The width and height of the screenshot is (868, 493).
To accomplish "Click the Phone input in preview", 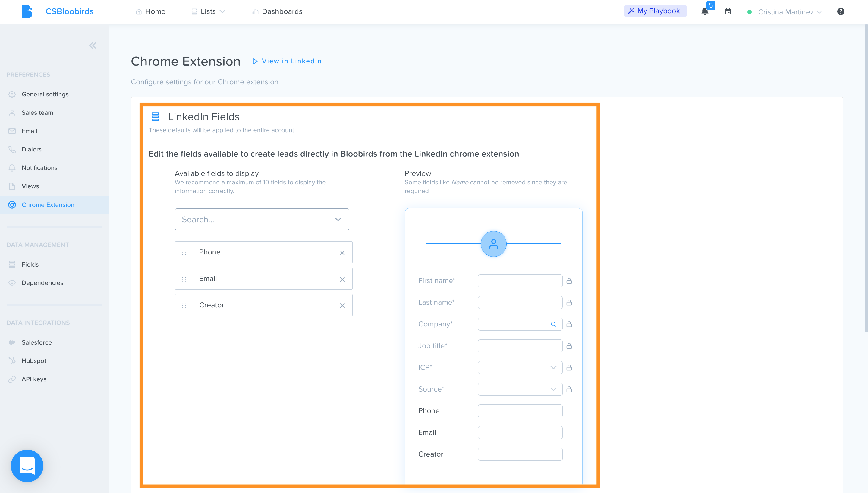I will point(520,411).
